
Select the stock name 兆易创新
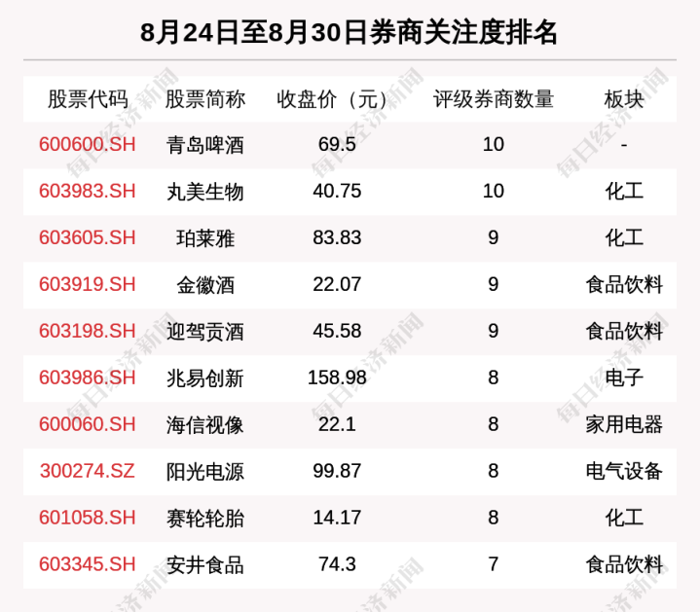tap(205, 378)
